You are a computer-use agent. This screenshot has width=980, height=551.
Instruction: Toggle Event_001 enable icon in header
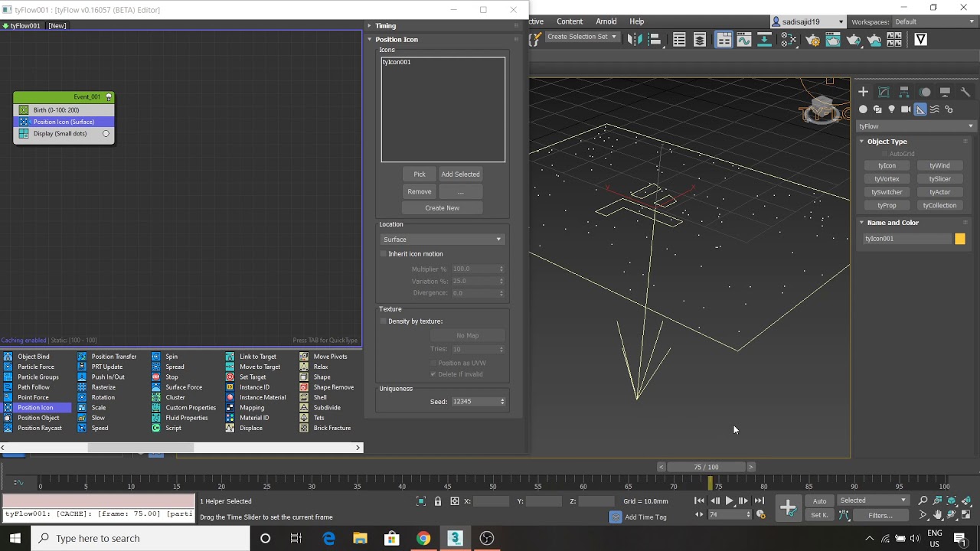(x=109, y=97)
